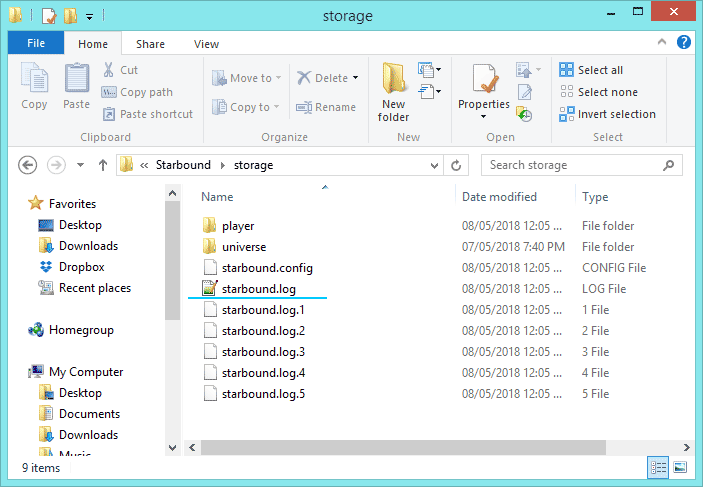Go up one folder level
This screenshot has height=487, width=703.
tap(103, 165)
